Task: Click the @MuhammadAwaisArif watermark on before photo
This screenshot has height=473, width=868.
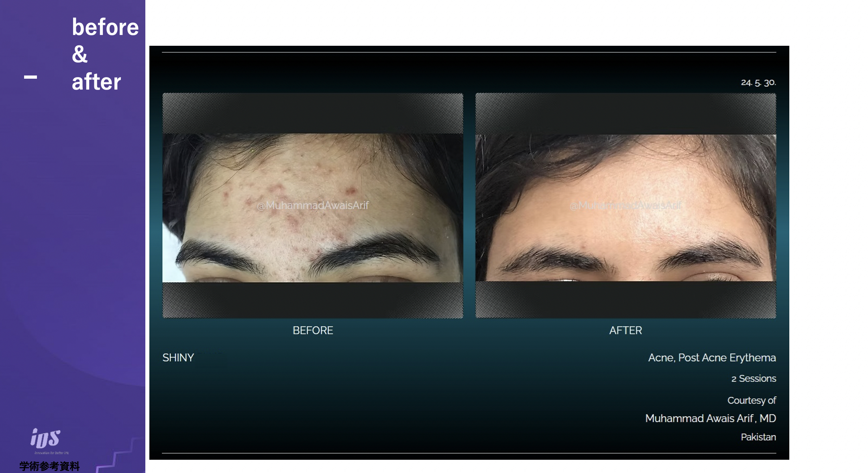Action: click(312, 206)
